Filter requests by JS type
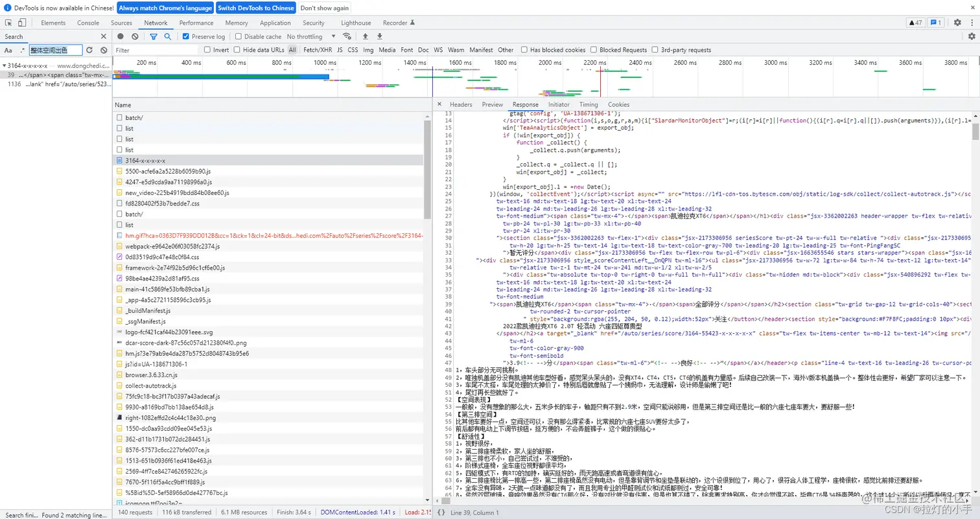The height and width of the screenshot is (519, 980). pyautogui.click(x=340, y=50)
